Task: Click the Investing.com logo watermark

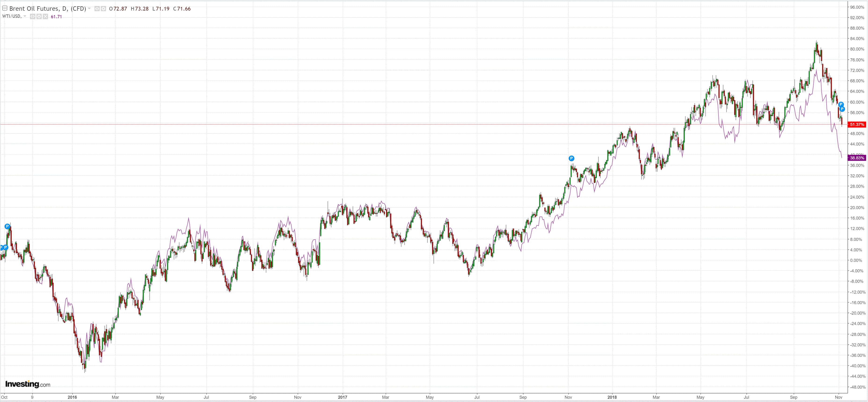Action: [x=28, y=384]
